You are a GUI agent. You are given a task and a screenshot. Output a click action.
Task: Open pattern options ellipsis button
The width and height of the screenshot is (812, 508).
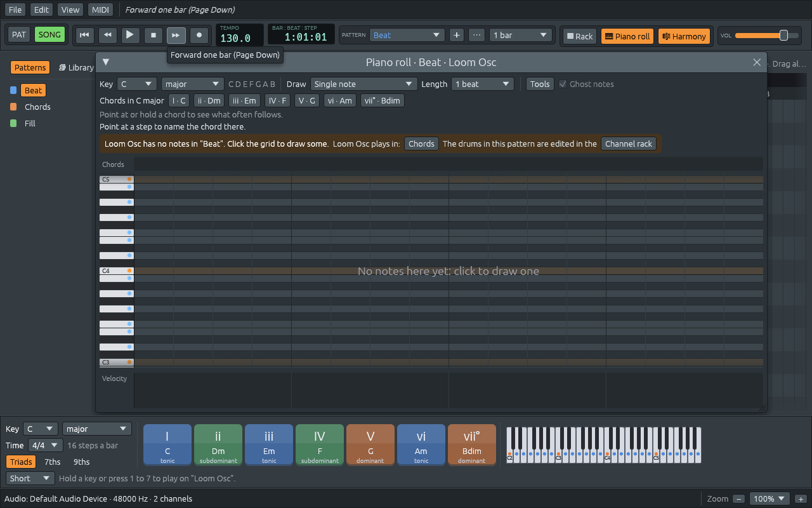coord(476,35)
